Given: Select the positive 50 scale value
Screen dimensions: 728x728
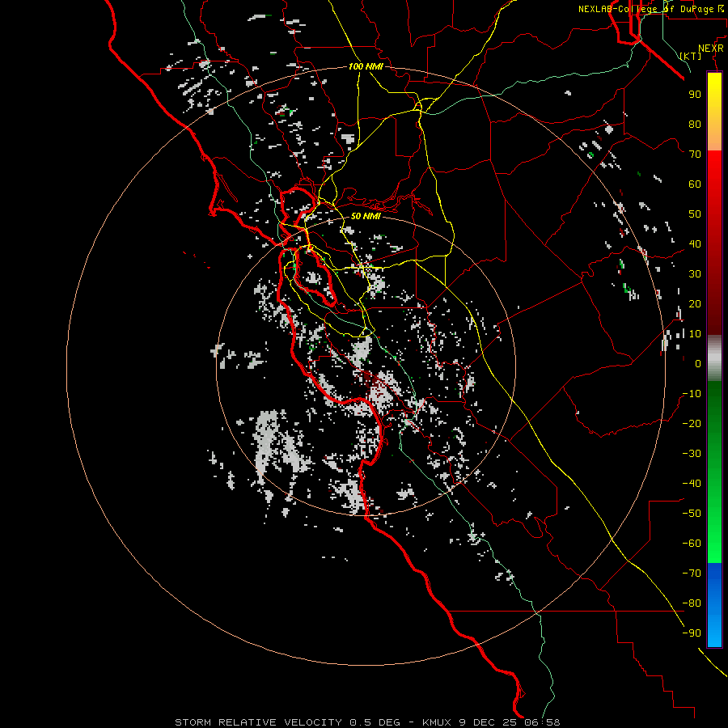Looking at the screenshot, I should [695, 214].
